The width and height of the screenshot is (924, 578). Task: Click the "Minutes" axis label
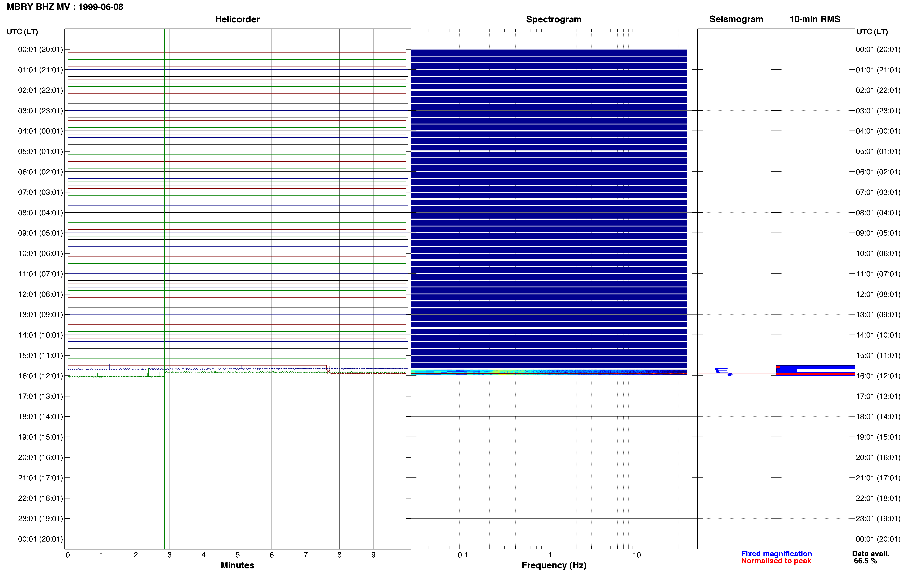[x=237, y=565]
